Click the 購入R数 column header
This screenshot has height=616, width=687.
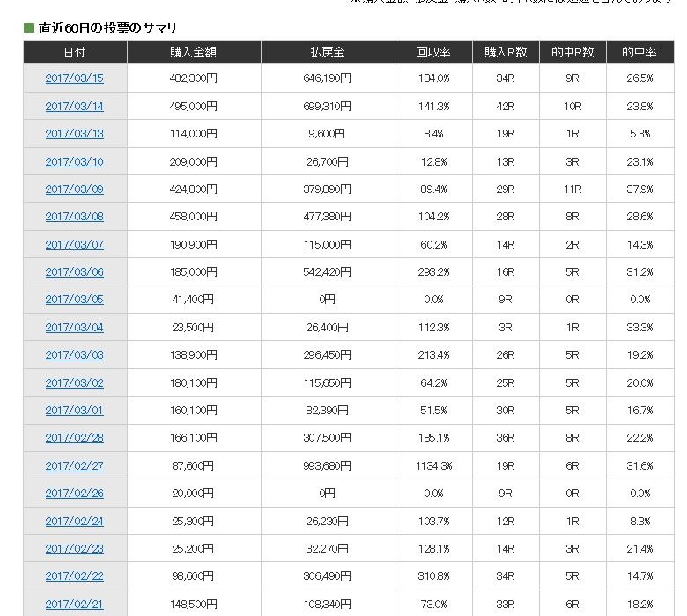[x=506, y=52]
